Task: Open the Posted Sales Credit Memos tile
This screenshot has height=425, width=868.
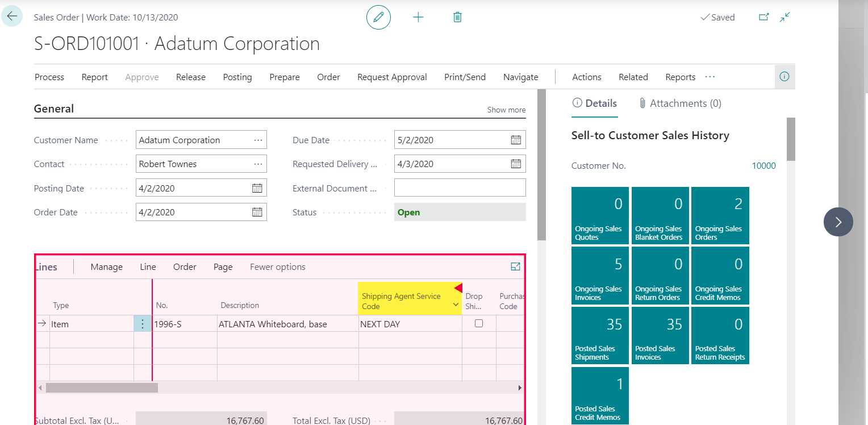Action: tap(600, 395)
